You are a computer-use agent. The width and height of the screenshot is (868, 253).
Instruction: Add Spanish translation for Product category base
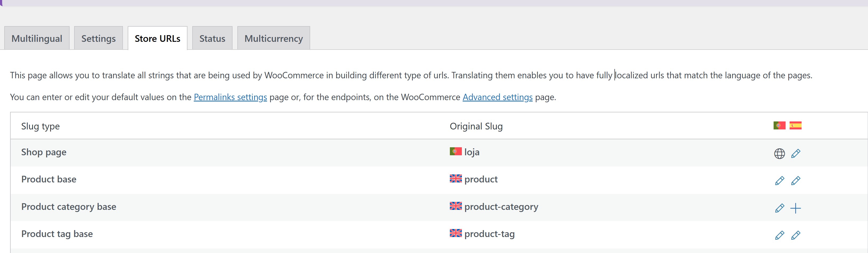[795, 208]
